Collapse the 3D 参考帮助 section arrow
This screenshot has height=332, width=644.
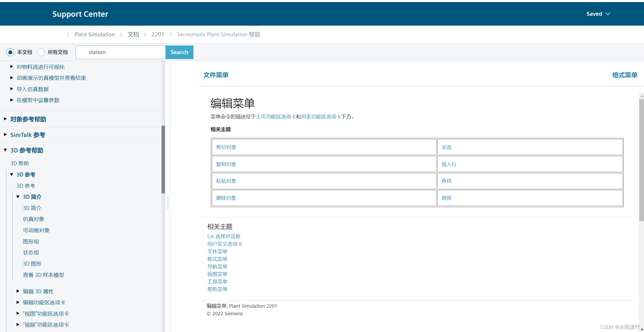point(5,150)
